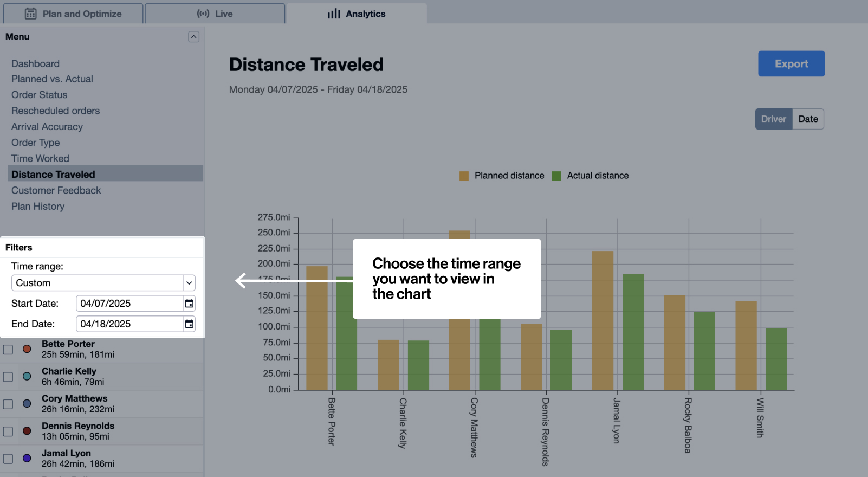This screenshot has width=868, height=477.
Task: Switch the chart grouping to Date
Action: pyautogui.click(x=808, y=119)
